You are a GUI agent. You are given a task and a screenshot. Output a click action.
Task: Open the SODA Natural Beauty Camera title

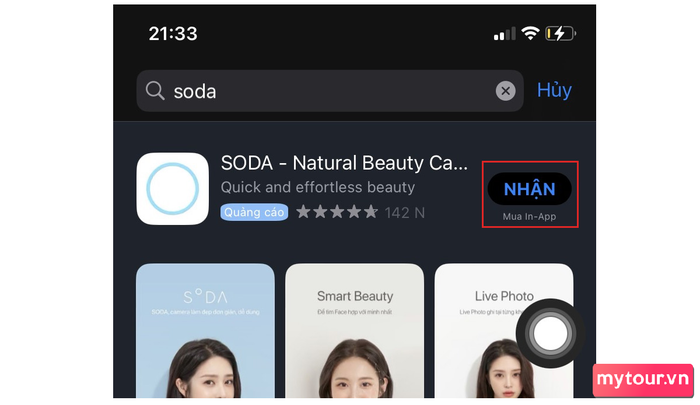(344, 163)
